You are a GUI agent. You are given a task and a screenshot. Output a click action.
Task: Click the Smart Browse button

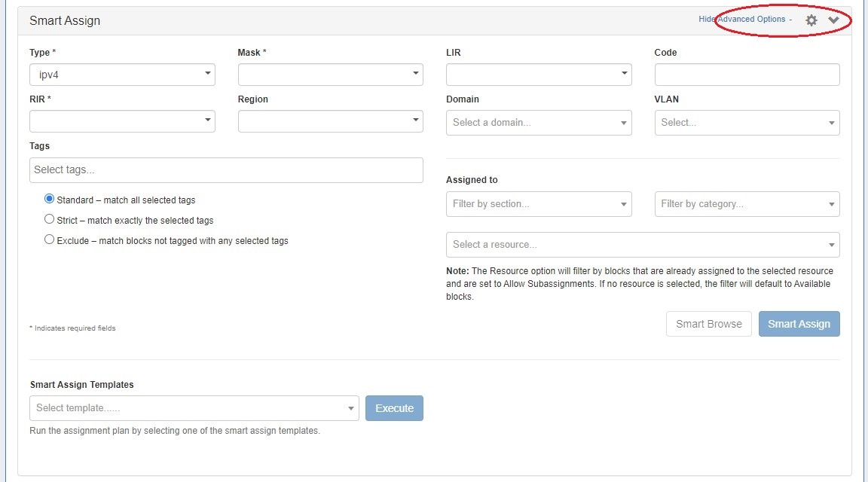tap(708, 324)
